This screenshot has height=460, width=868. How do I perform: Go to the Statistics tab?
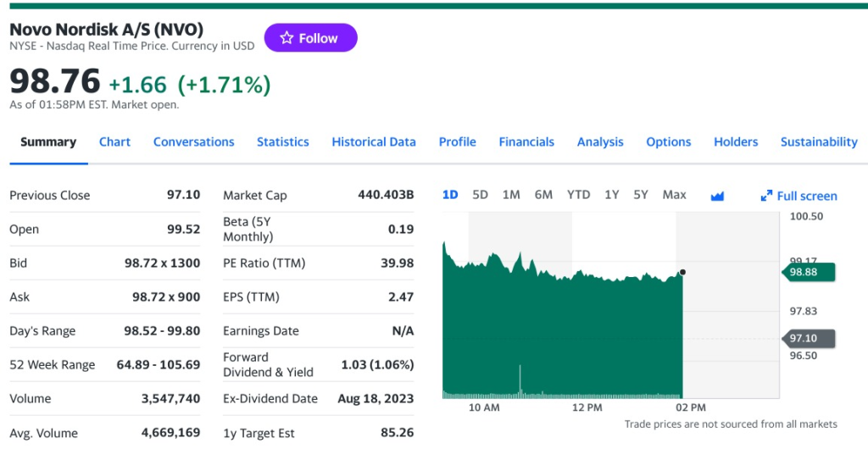(283, 141)
